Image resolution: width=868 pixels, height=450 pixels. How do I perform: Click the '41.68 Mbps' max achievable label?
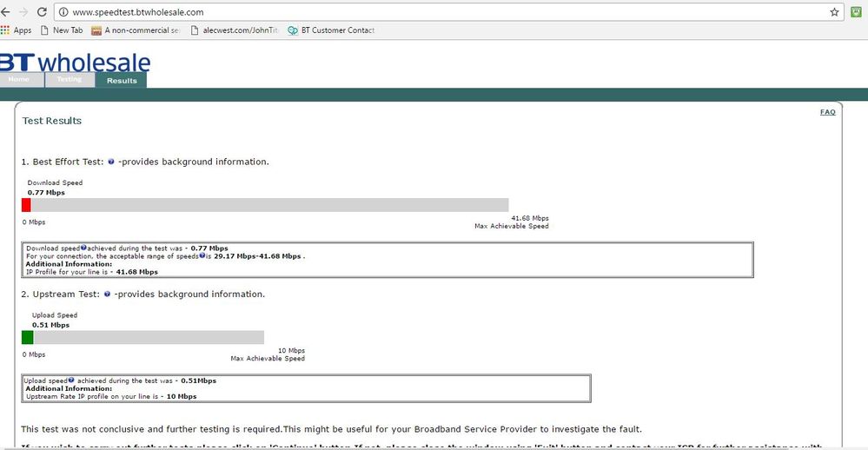point(530,218)
